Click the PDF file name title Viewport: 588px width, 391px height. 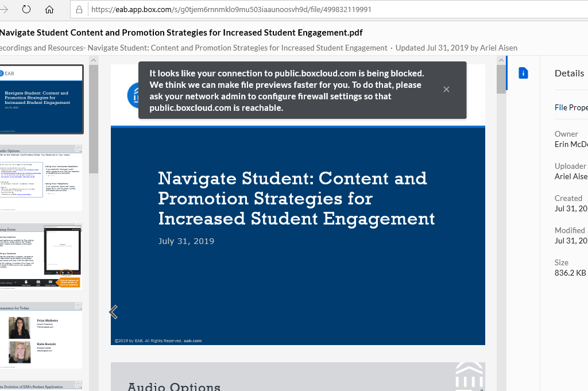[181, 33]
